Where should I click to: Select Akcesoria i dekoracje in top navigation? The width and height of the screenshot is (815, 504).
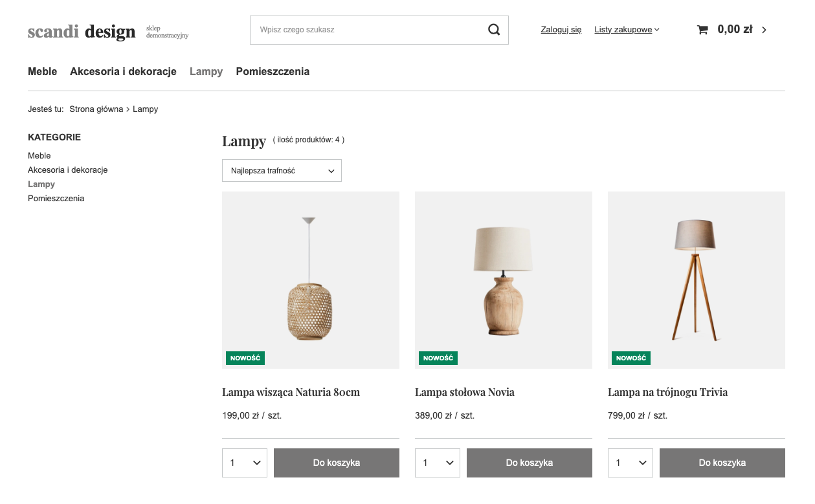(123, 72)
